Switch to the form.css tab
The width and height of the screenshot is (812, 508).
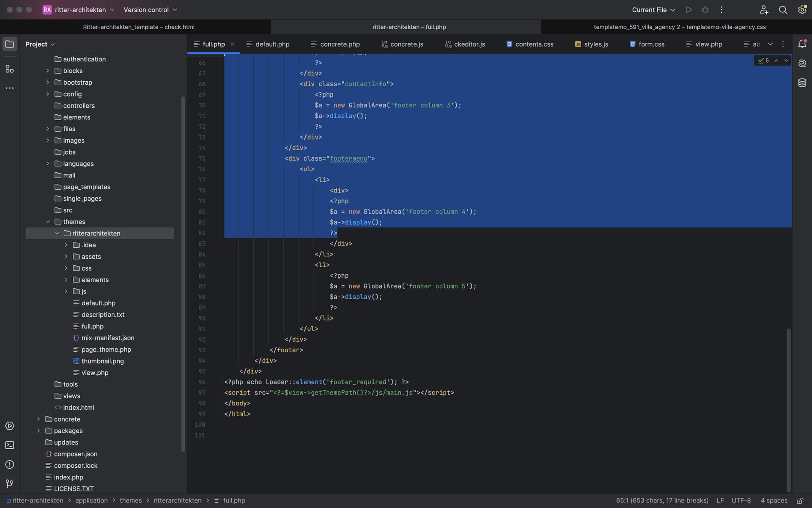coord(647,44)
